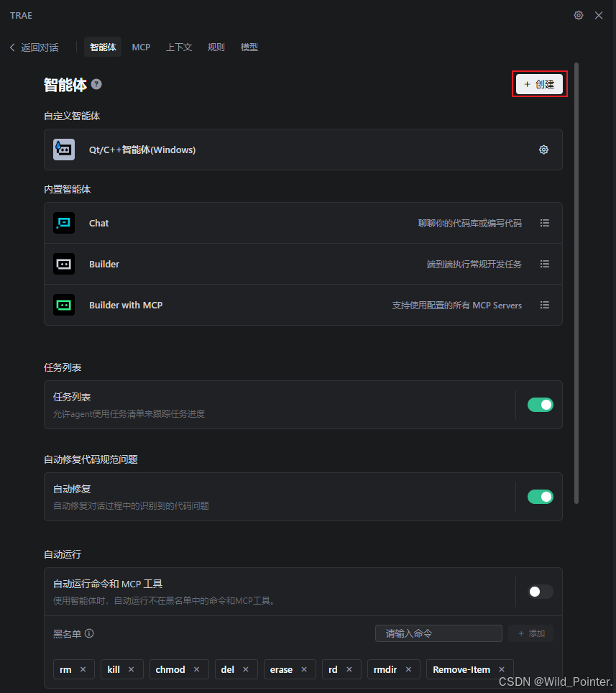Select the Builder with MCP name
This screenshot has height=693, width=616.
126,306
